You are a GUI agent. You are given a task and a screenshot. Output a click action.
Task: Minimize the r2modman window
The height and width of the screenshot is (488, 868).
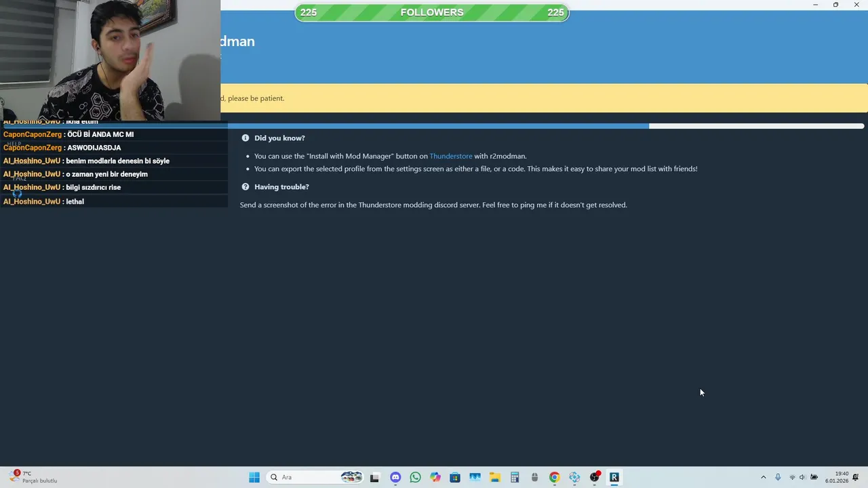point(815,5)
